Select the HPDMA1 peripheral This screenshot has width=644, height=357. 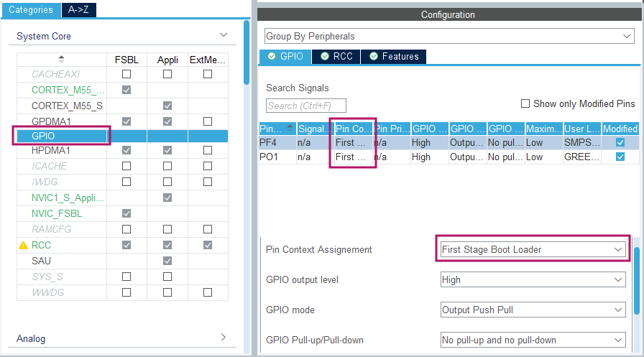point(51,151)
